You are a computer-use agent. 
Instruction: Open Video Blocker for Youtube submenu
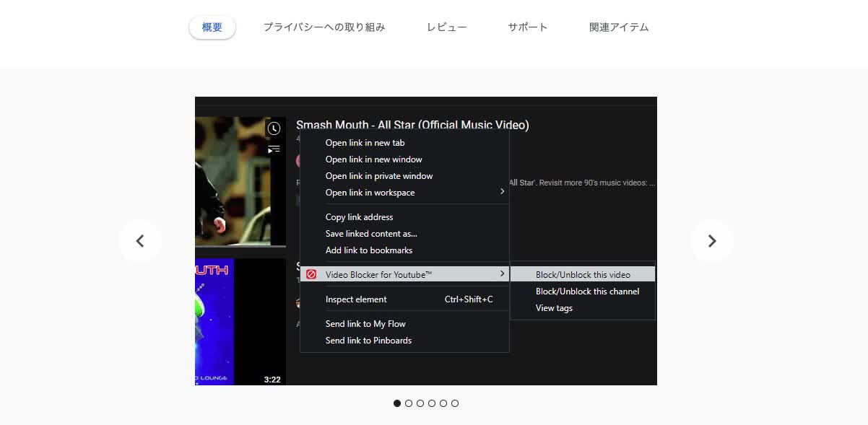point(404,274)
